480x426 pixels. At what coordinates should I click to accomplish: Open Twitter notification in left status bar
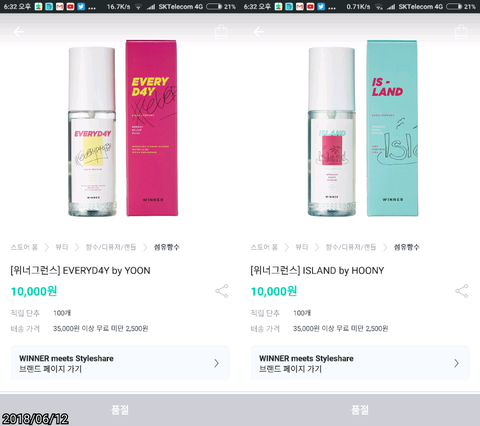click(81, 6)
